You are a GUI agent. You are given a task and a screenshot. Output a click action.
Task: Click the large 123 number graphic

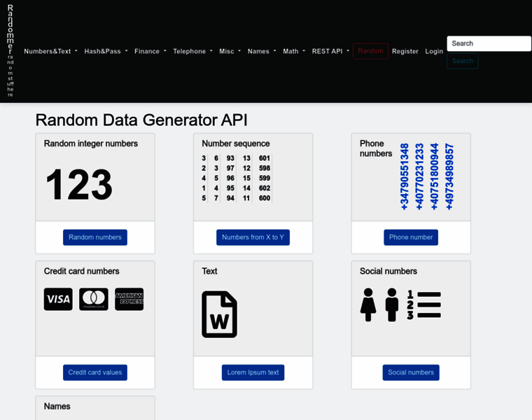79,185
